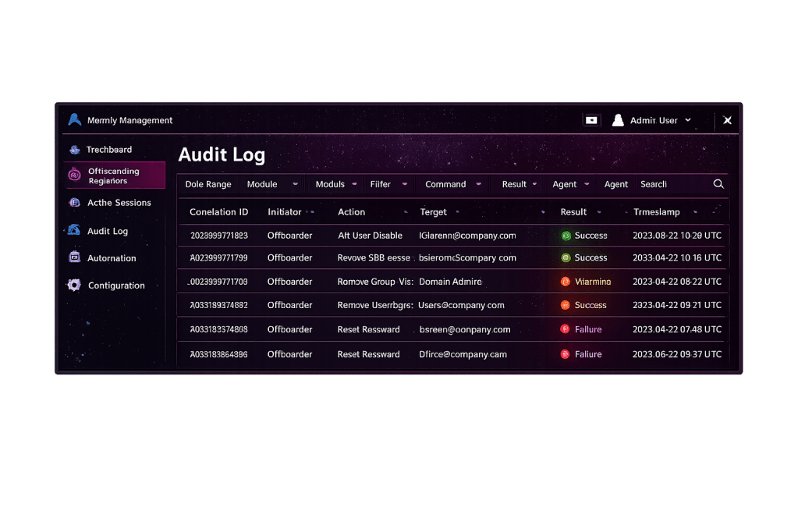
Task: Expand the Command filter dropdown
Action: tap(452, 185)
